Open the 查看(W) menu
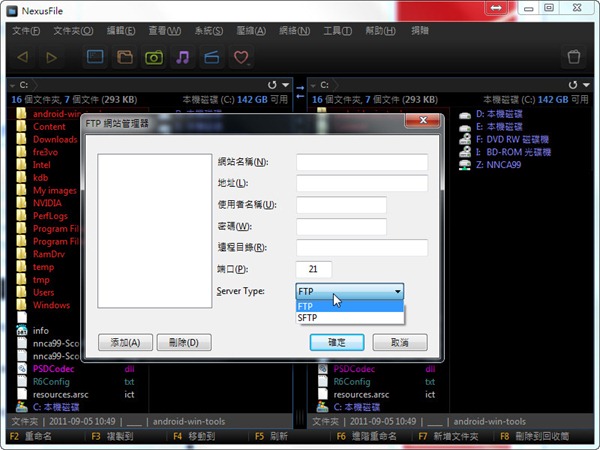Image resolution: width=600 pixels, height=450 pixels. [165, 31]
